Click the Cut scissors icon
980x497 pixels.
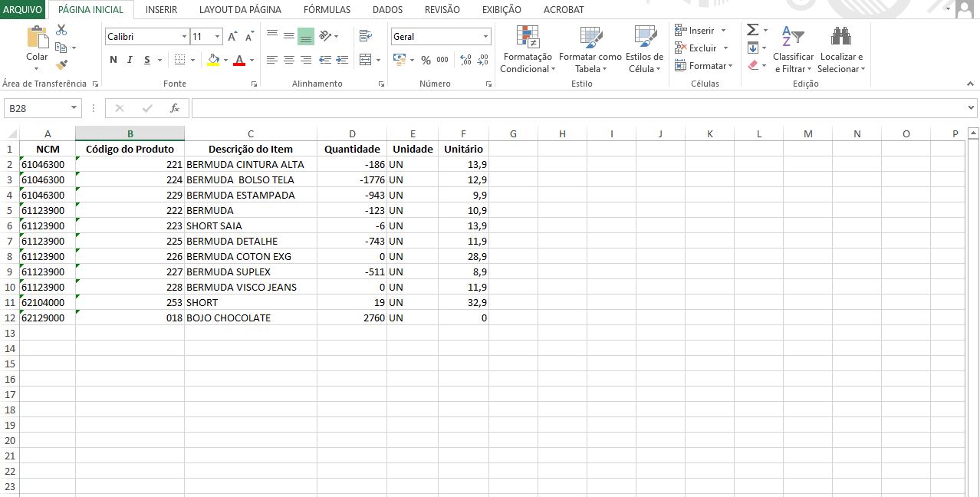point(61,30)
